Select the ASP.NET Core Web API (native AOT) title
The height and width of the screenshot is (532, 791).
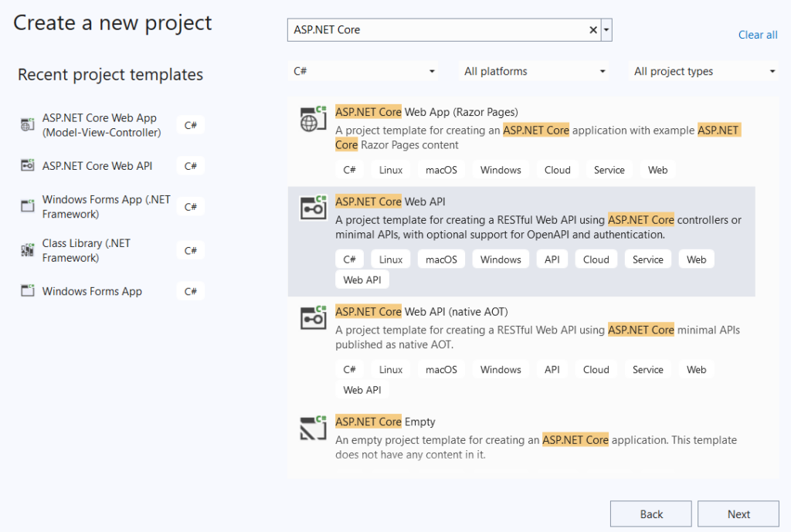click(422, 312)
